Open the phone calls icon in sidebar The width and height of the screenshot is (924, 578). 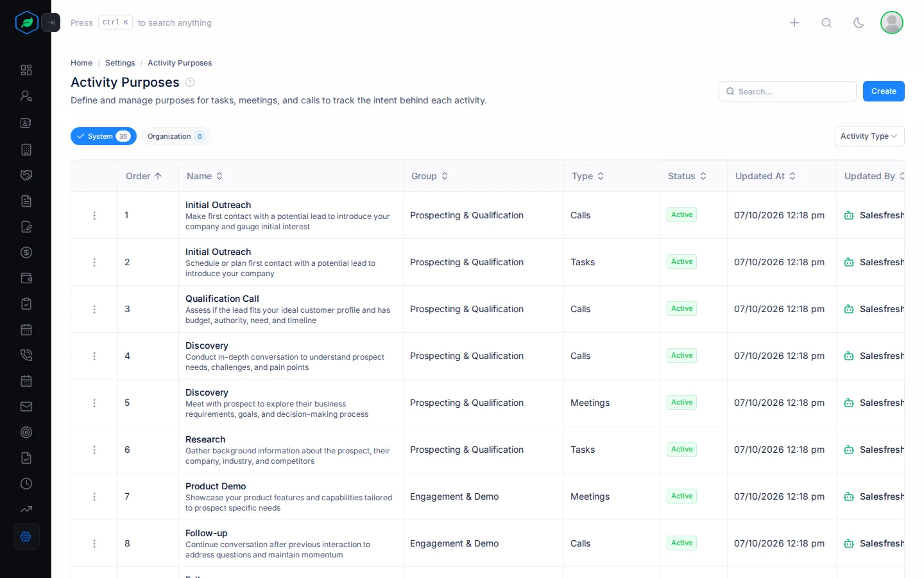[26, 355]
